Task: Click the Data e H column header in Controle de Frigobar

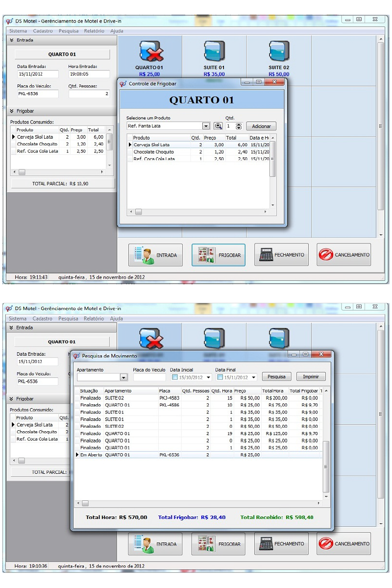Action: [x=259, y=138]
